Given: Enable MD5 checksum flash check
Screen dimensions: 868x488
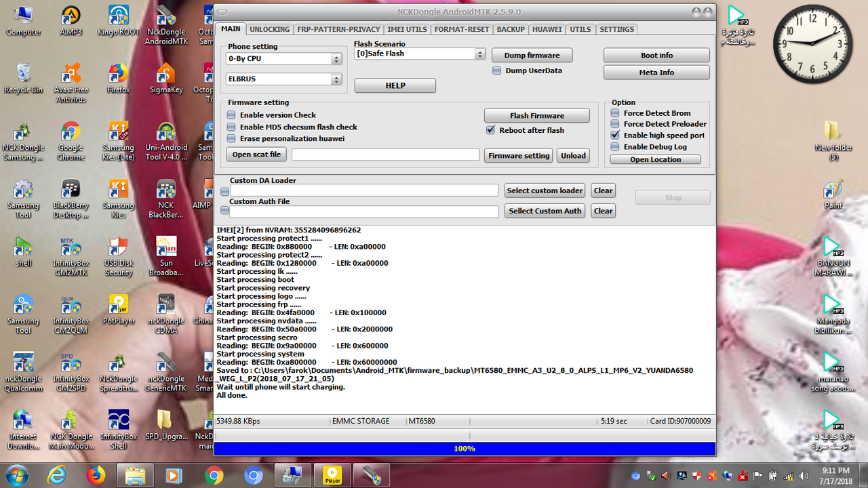Looking at the screenshot, I should tap(231, 127).
